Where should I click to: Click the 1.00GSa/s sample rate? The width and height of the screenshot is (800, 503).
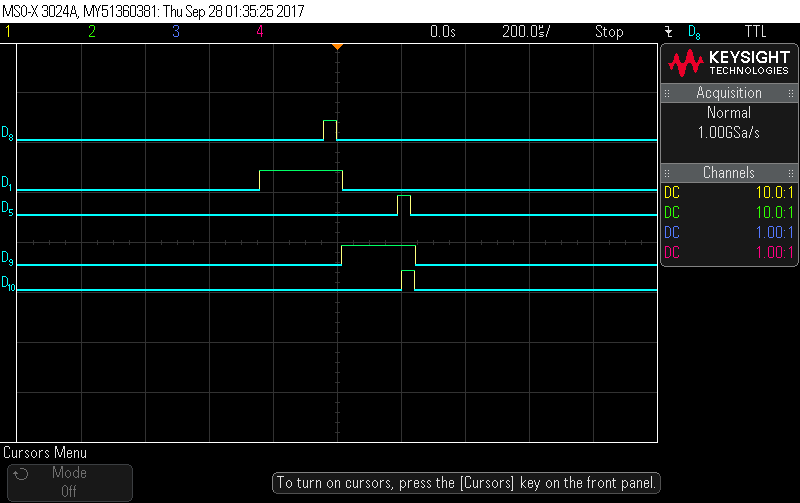point(729,133)
